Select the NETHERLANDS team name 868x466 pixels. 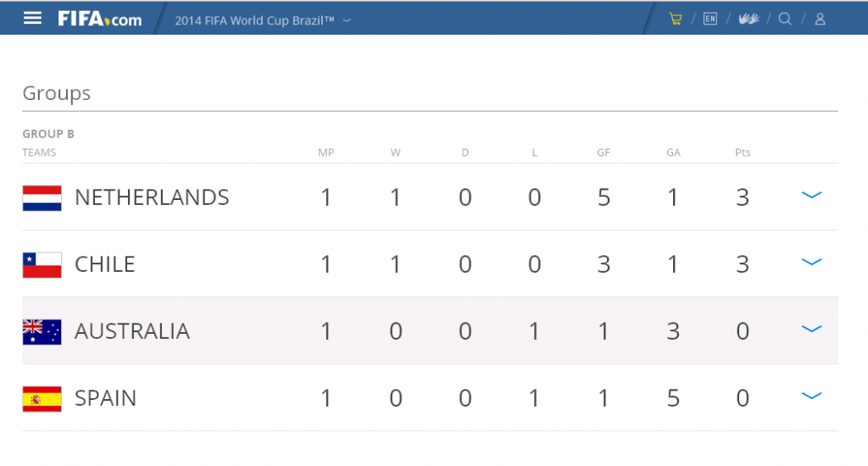[x=152, y=197]
